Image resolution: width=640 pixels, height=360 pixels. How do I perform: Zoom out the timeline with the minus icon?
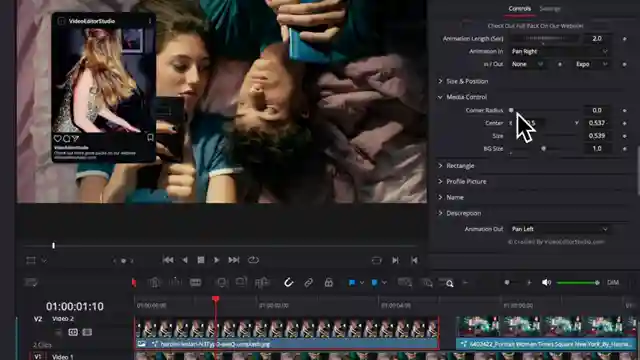pyautogui.click(x=465, y=282)
